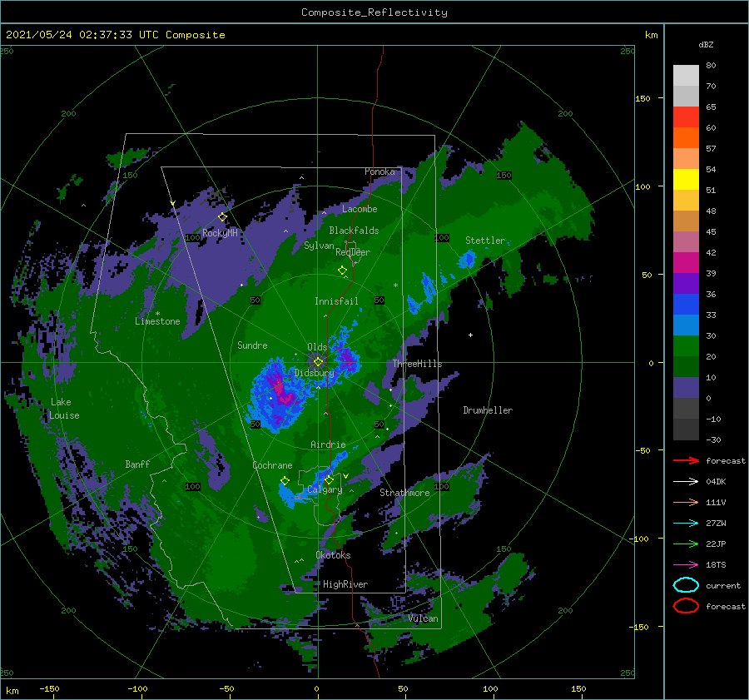
Task: Click the Drumheller city label
Action: (x=488, y=410)
